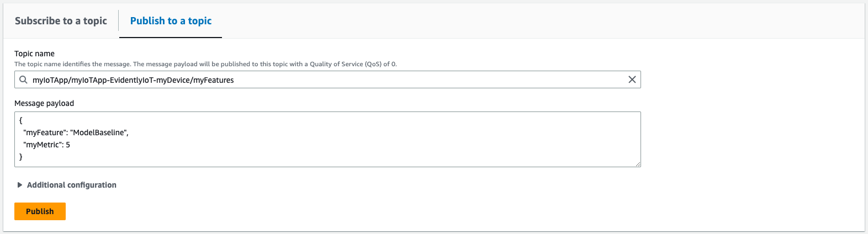Screen dimensions: 868x234
Task: Place cursor on the "myMetric": 5 line
Action: point(46,145)
